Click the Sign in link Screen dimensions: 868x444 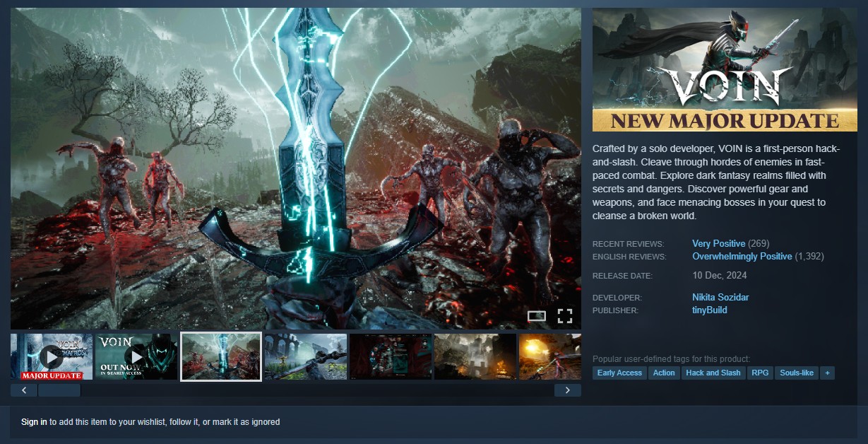34,422
